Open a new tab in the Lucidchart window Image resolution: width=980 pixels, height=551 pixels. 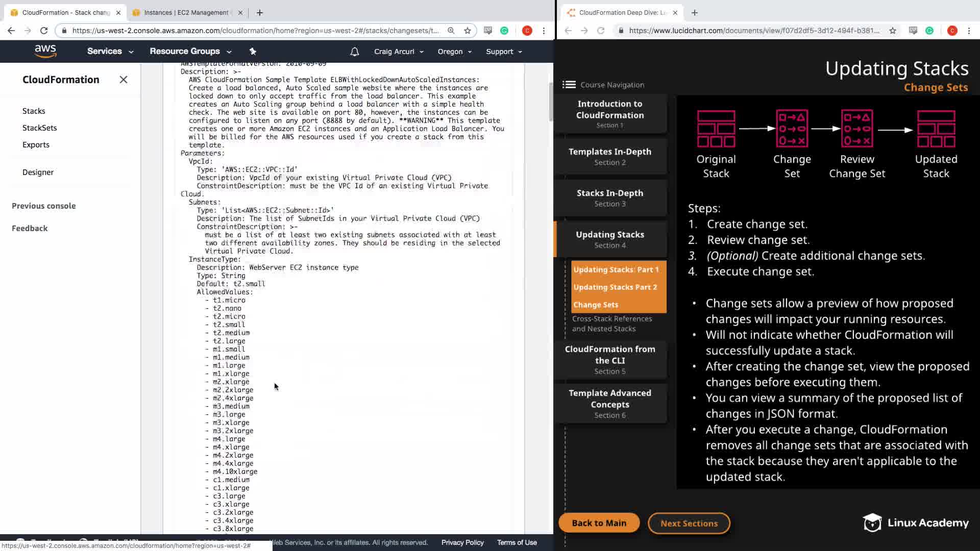point(695,12)
